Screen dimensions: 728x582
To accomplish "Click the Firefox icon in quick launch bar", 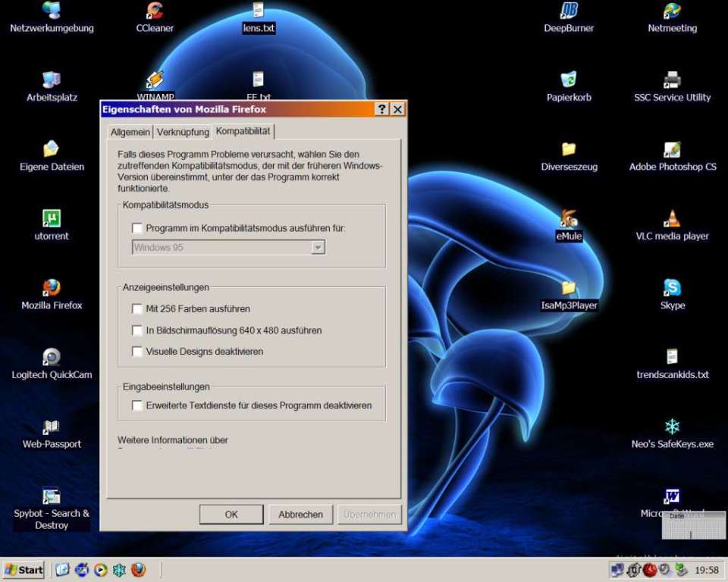I will coord(138,570).
